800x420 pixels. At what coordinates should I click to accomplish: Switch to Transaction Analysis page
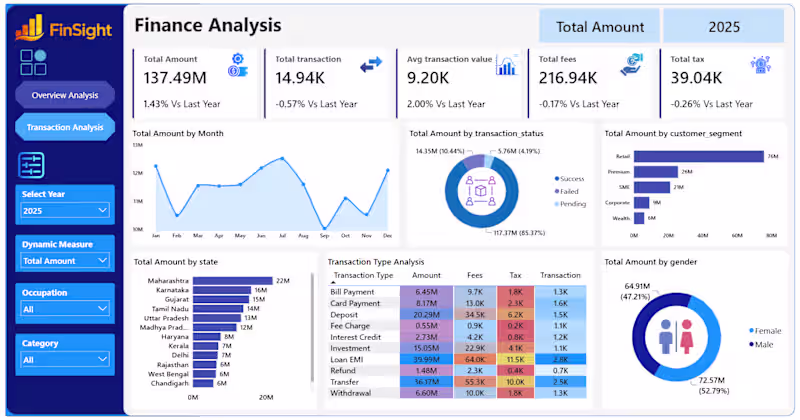click(x=65, y=127)
